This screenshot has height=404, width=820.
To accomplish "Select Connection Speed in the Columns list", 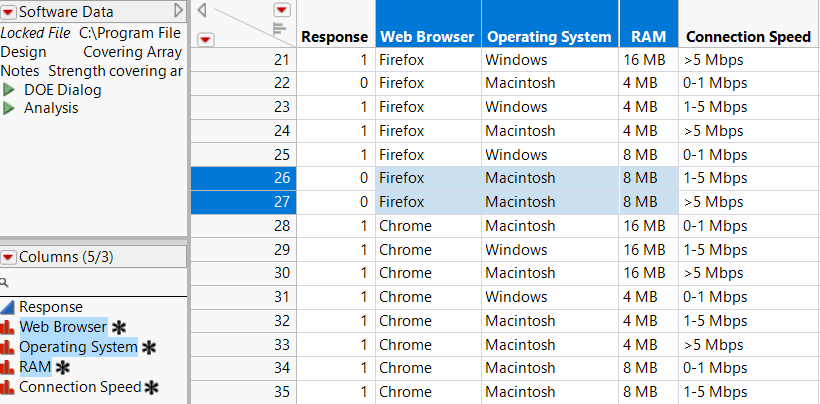I will pyautogui.click(x=80, y=387).
